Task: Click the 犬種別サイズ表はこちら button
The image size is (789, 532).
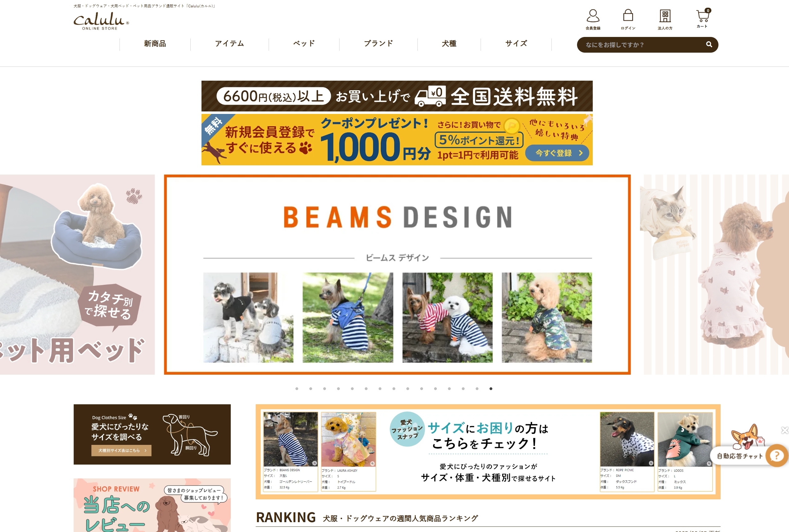Action: (x=121, y=450)
